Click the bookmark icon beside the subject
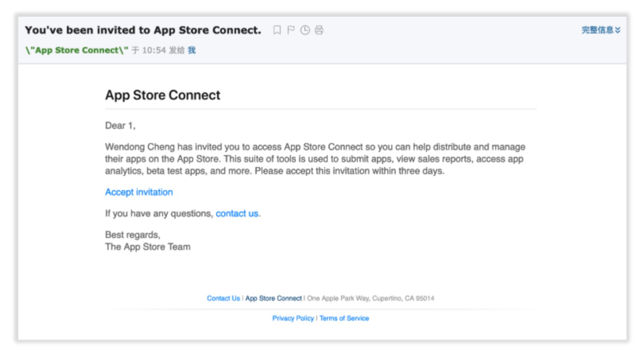 point(277,30)
